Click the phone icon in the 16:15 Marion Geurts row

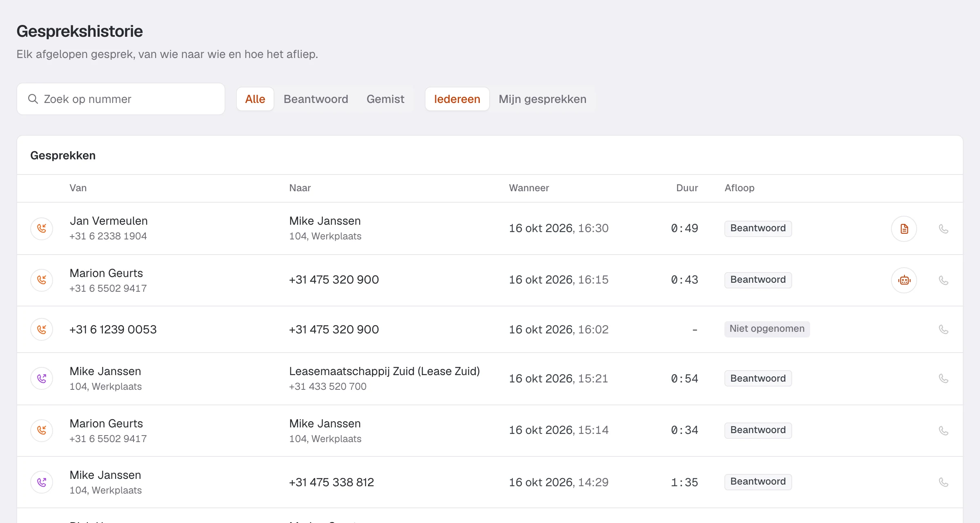(943, 280)
